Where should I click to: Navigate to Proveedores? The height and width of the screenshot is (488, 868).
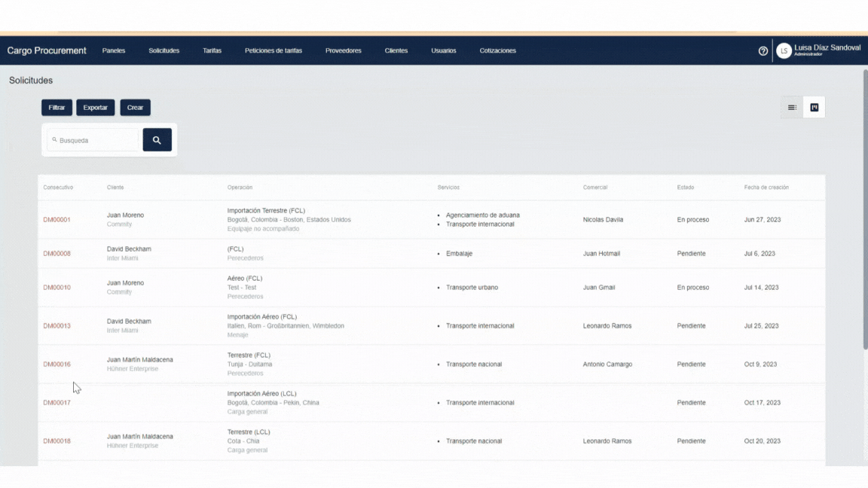click(343, 51)
